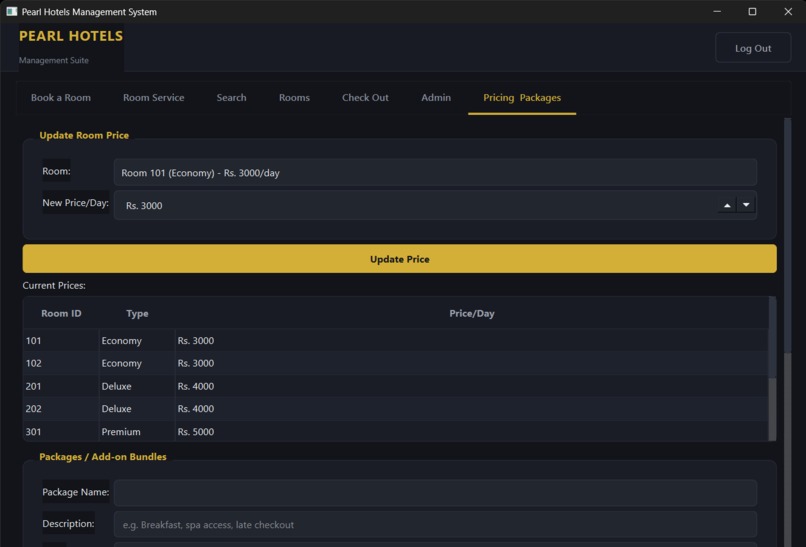
Task: Select room 101 row ID cell
Action: [x=61, y=341]
